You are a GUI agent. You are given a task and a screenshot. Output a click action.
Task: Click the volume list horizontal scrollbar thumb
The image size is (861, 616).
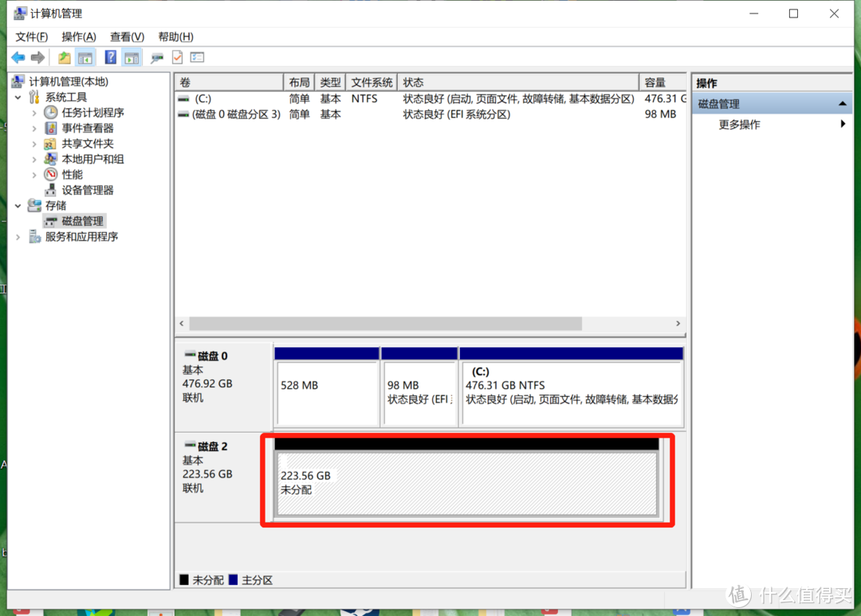pos(386,324)
